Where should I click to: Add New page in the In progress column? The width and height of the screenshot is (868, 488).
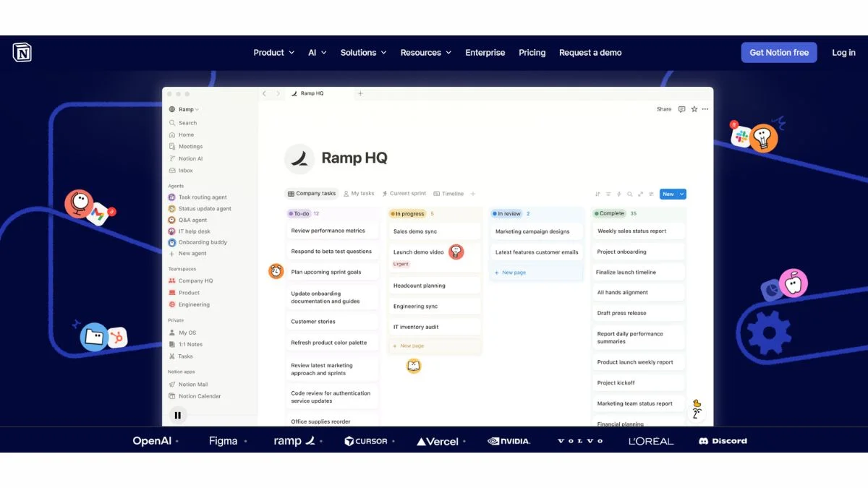click(x=408, y=346)
